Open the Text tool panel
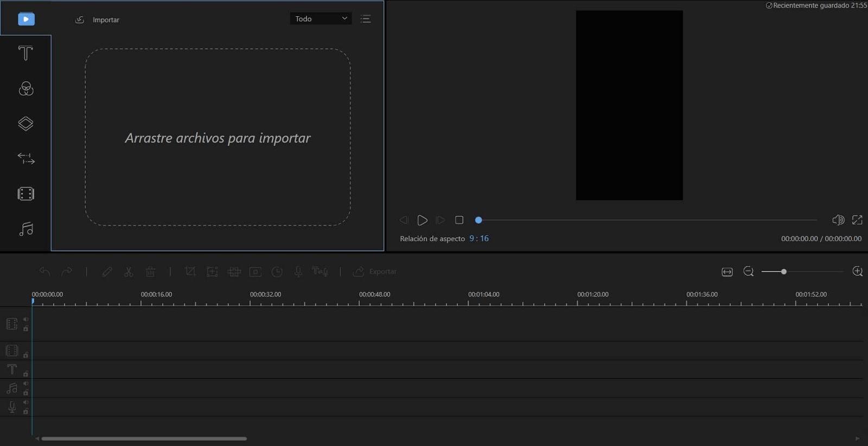This screenshot has height=446, width=868. click(x=25, y=53)
